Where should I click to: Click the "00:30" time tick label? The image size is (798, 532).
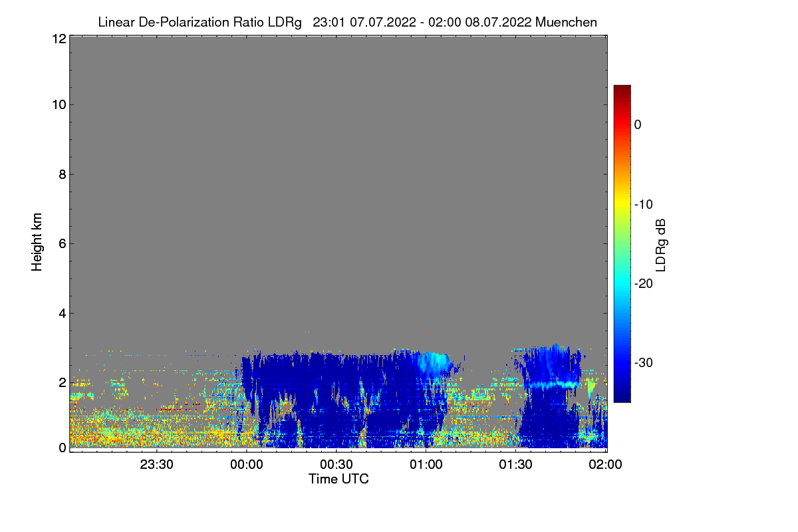[x=336, y=465]
